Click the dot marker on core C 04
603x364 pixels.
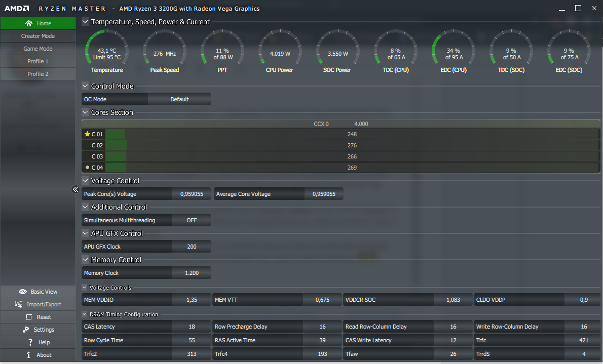(x=87, y=168)
